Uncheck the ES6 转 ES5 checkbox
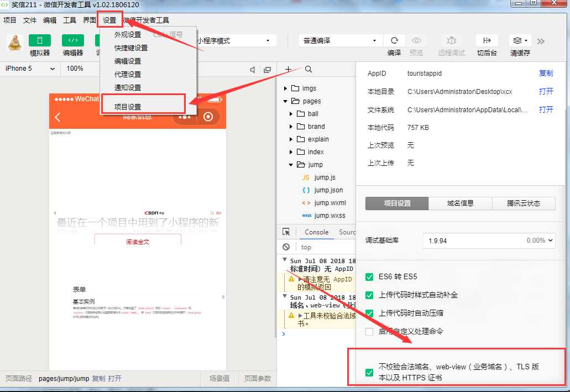570x392 pixels. (x=369, y=276)
